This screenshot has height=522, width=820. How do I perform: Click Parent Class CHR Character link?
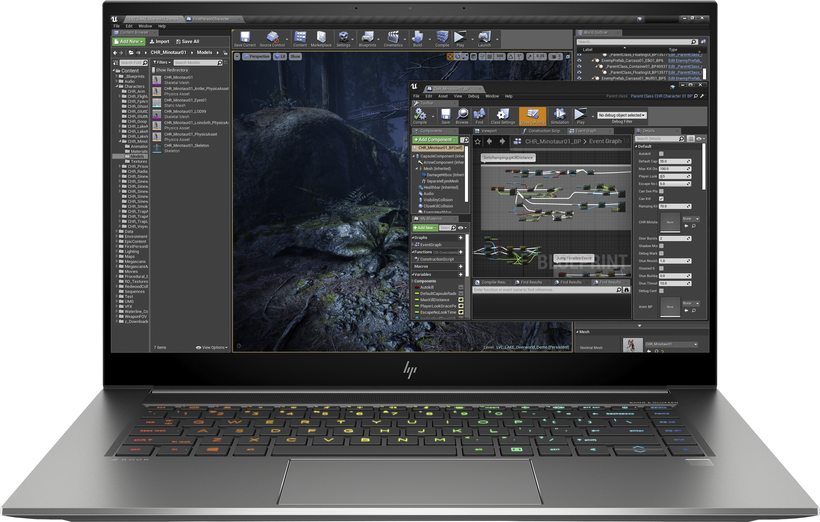661,96
